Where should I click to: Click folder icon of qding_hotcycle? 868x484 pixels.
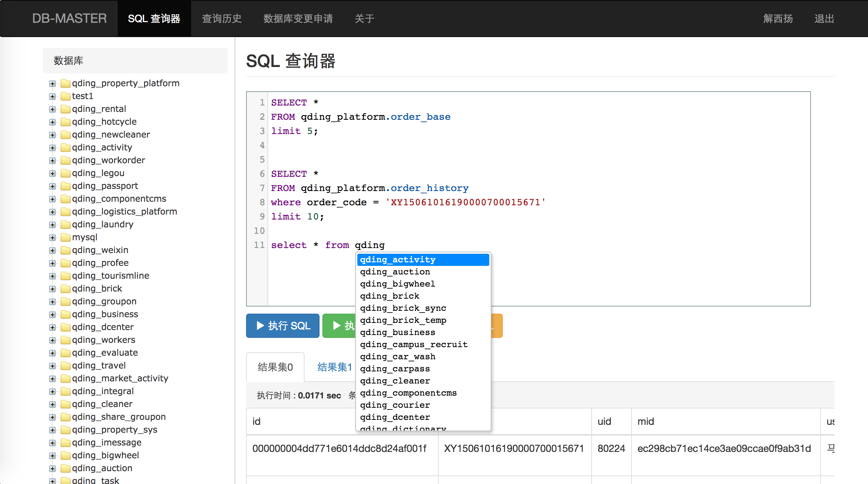(65, 122)
